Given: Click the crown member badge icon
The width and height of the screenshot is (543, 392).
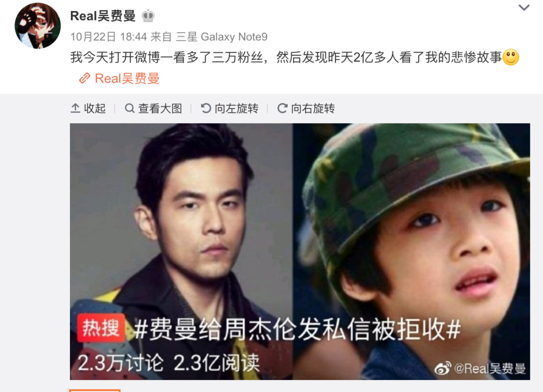Looking at the screenshot, I should [148, 16].
